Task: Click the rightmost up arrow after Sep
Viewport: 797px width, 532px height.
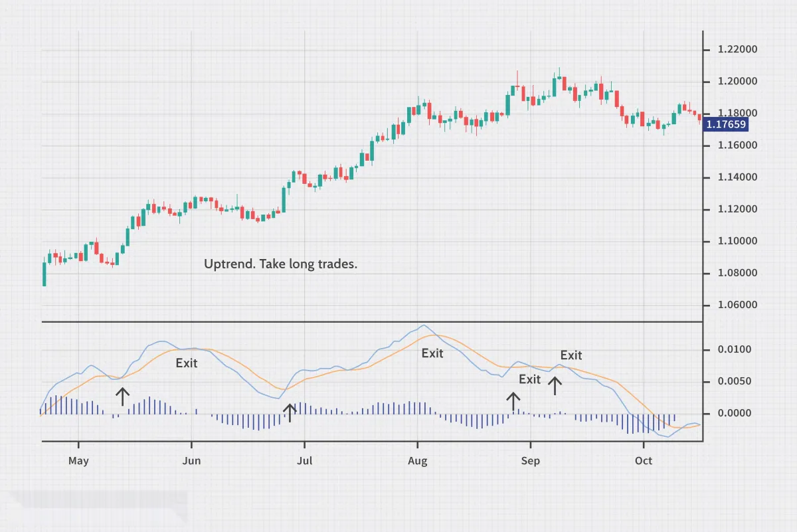Action: 555,385
